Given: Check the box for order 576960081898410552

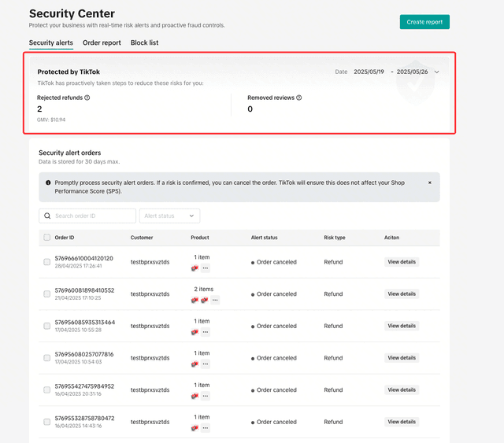Looking at the screenshot, I should pos(47,294).
